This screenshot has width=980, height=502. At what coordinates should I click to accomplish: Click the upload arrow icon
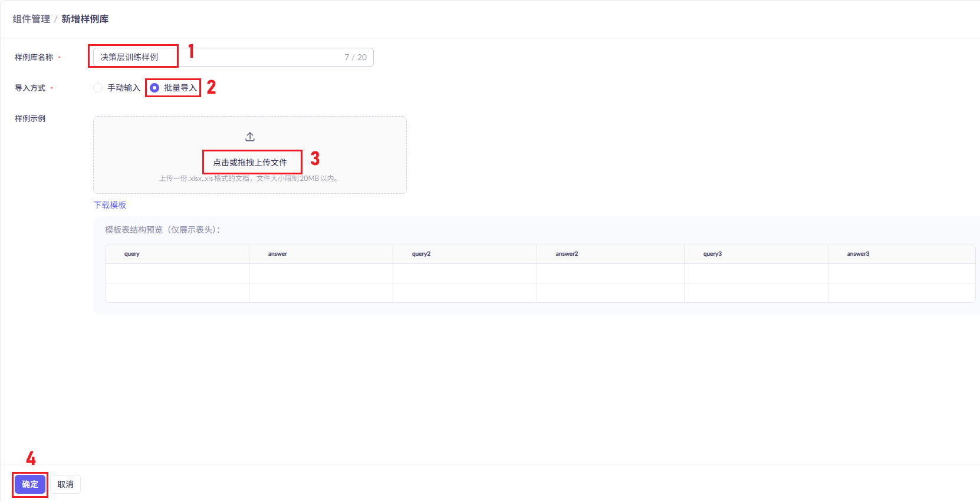pos(250,137)
